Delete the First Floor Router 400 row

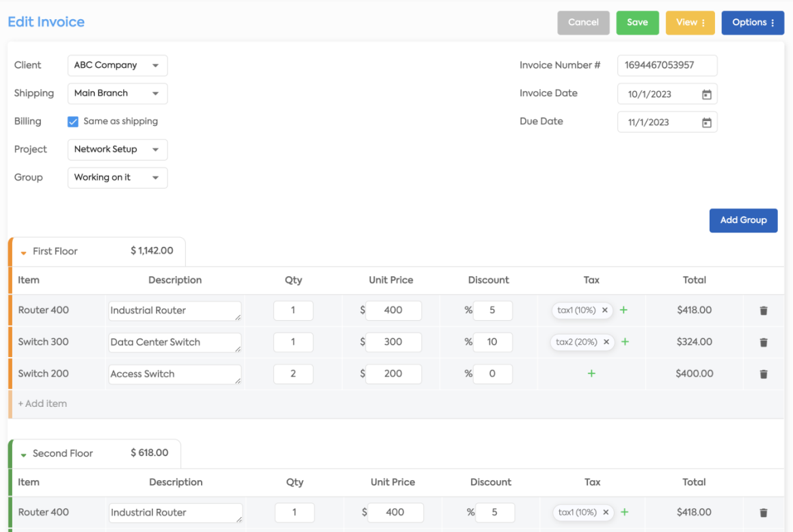(x=763, y=310)
